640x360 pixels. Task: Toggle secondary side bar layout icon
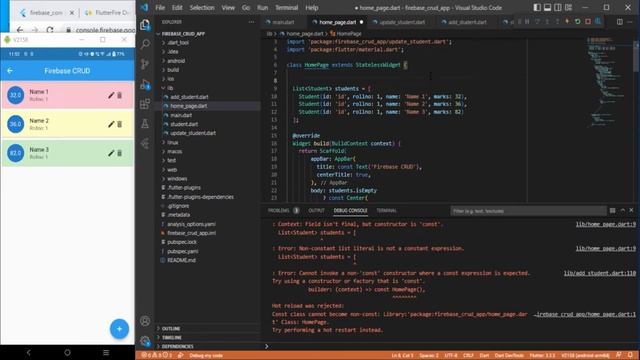click(558, 7)
